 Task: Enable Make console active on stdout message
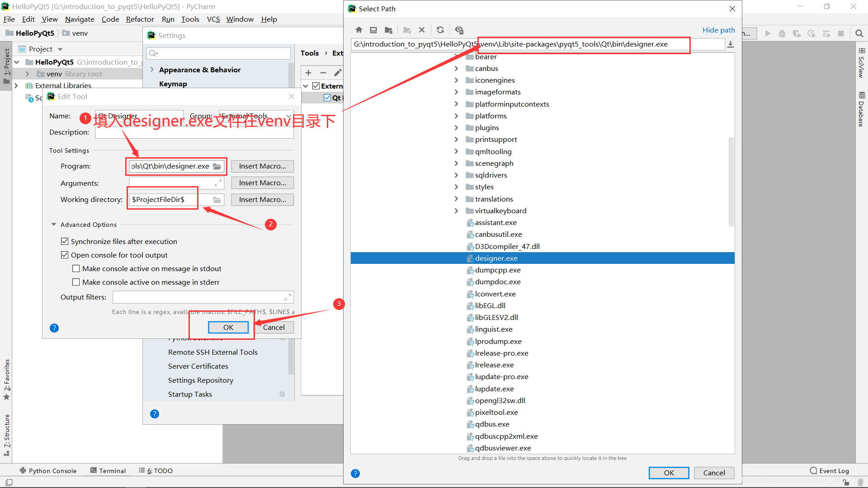76,268
